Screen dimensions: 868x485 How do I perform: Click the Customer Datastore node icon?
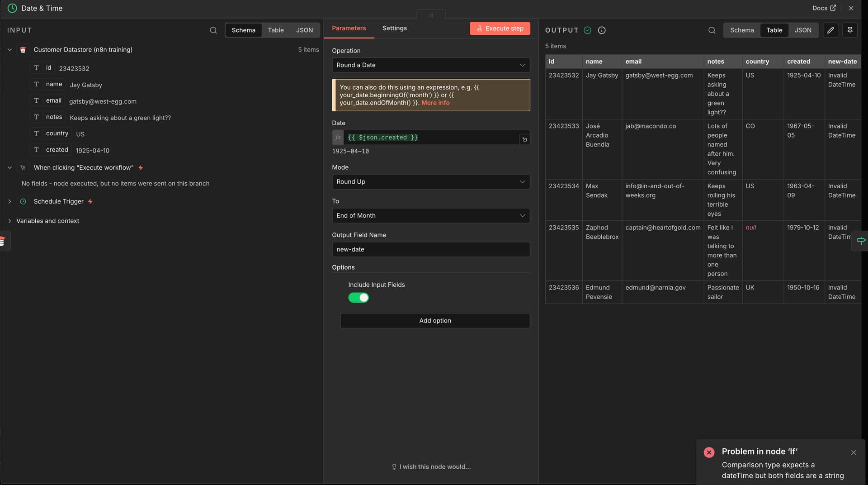(23, 50)
